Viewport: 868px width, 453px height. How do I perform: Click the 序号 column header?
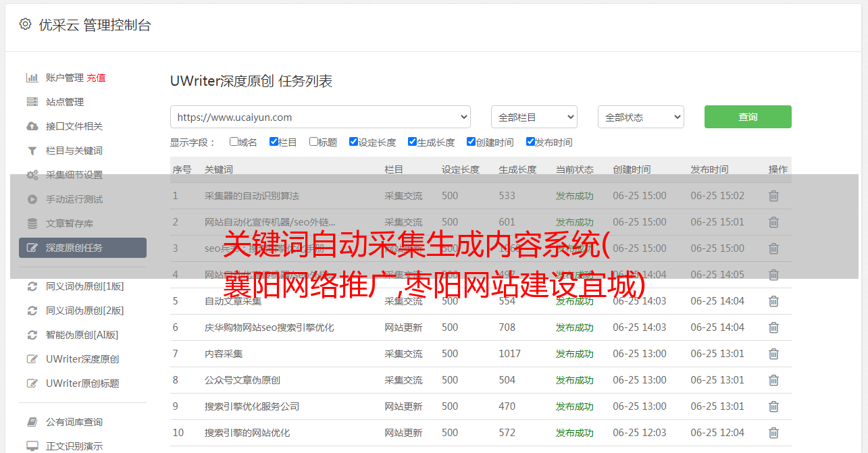[182, 169]
